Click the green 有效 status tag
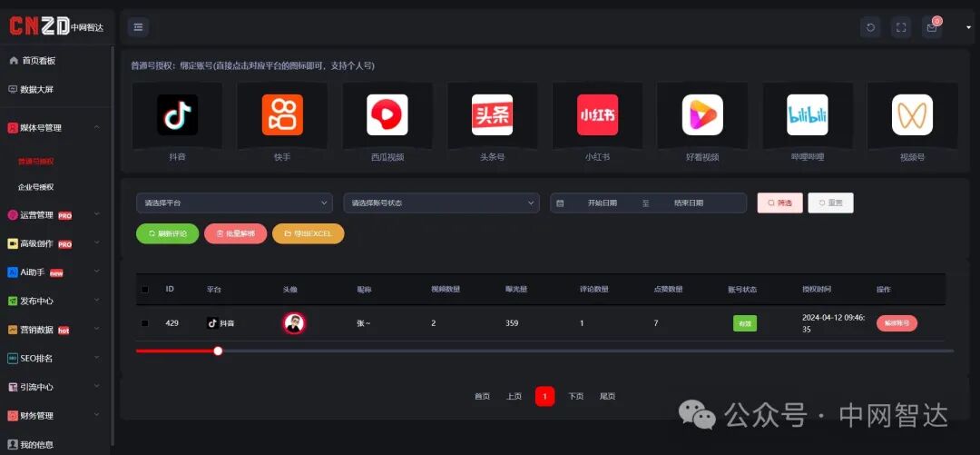This screenshot has height=455, width=980. click(745, 323)
